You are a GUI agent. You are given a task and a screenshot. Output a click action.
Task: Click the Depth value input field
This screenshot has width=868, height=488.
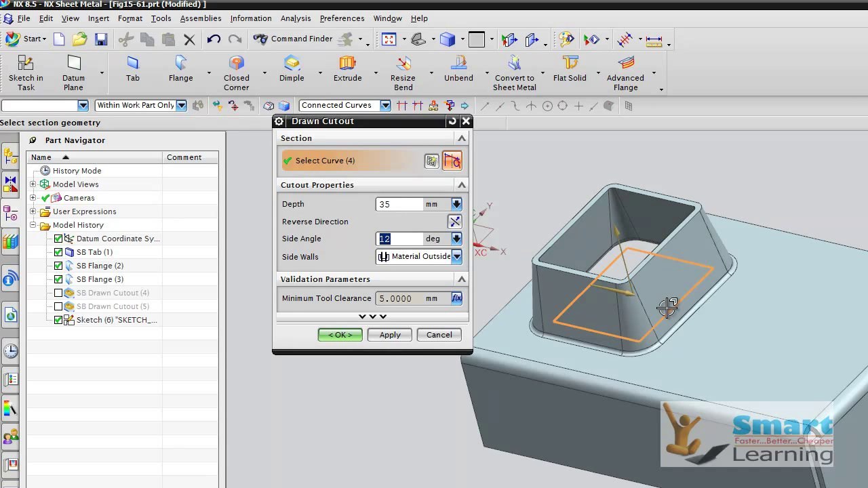pyautogui.click(x=399, y=204)
